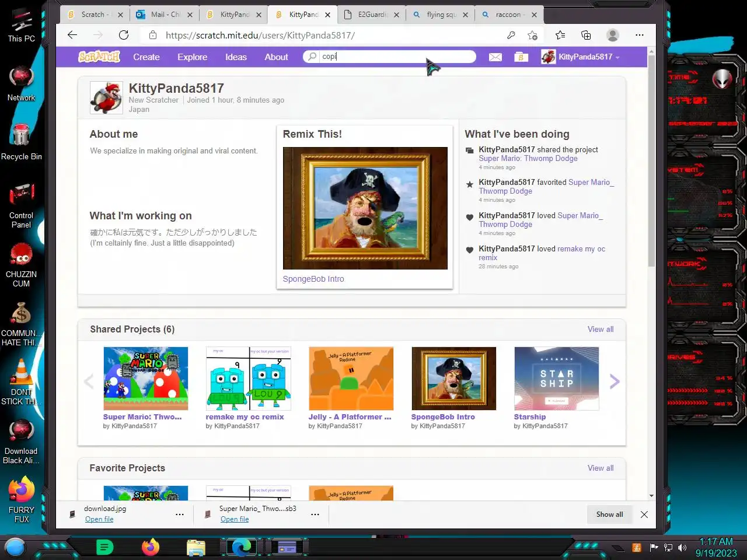
Task: Click the browser profile avatar icon
Action: coord(613,35)
